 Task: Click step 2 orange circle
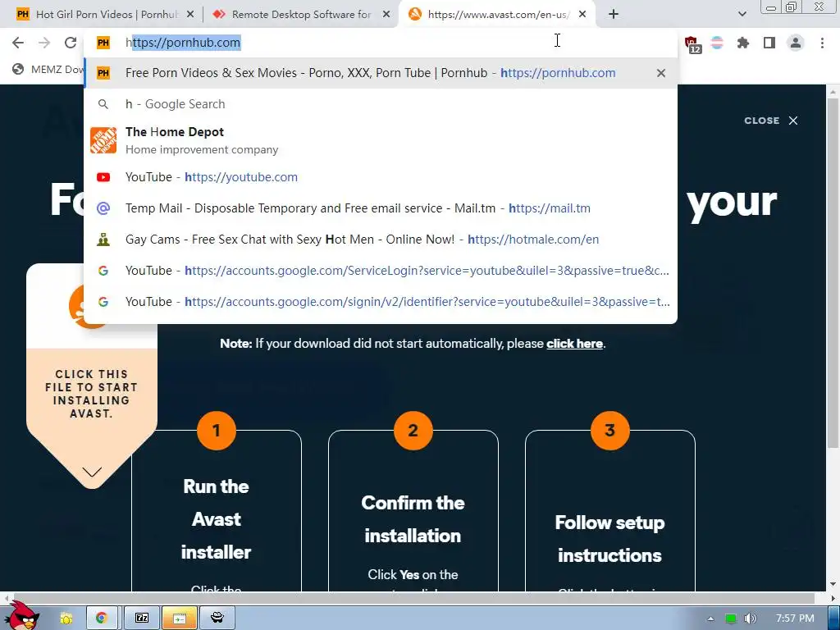click(x=413, y=430)
